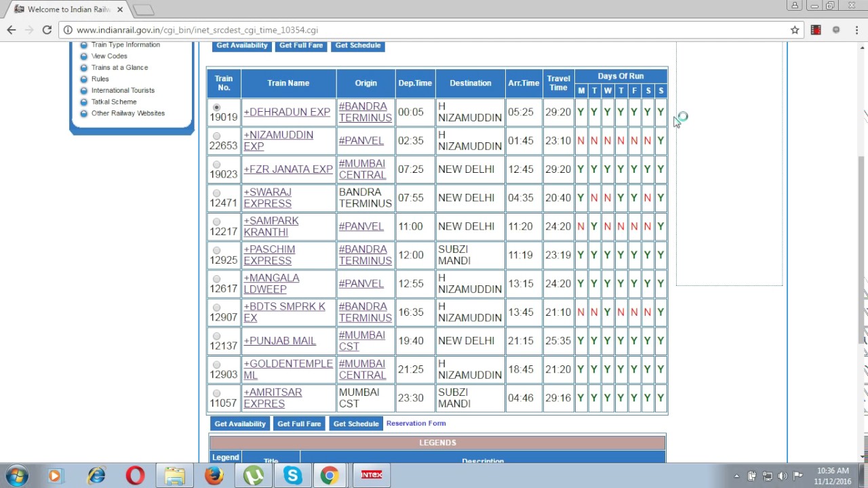This screenshot has width=868, height=488.
Task: Open the Intex app in the taskbar
Action: 372,475
